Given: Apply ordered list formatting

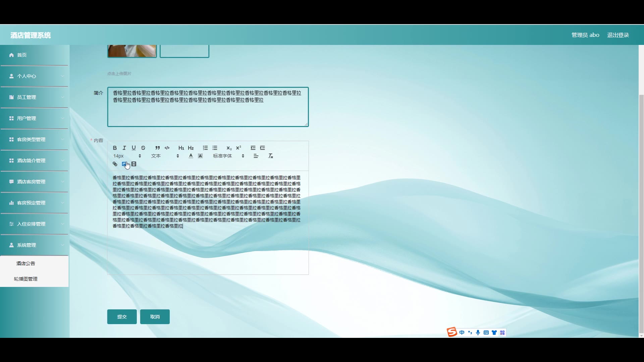Looking at the screenshot, I should tap(205, 148).
